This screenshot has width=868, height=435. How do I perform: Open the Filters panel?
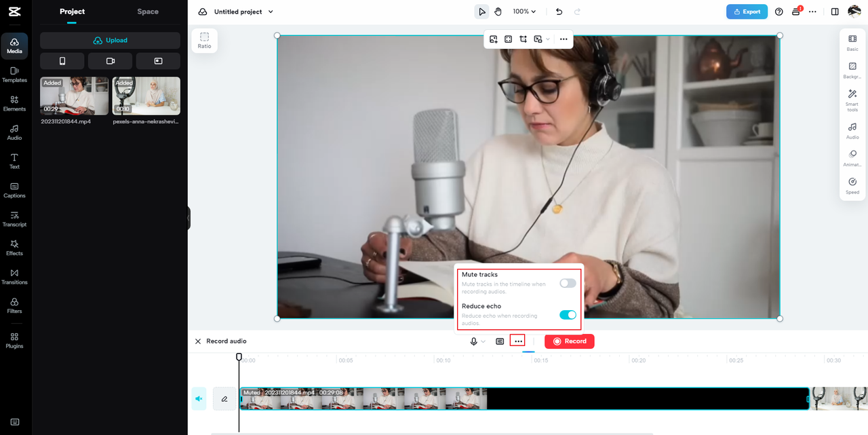[14, 305]
